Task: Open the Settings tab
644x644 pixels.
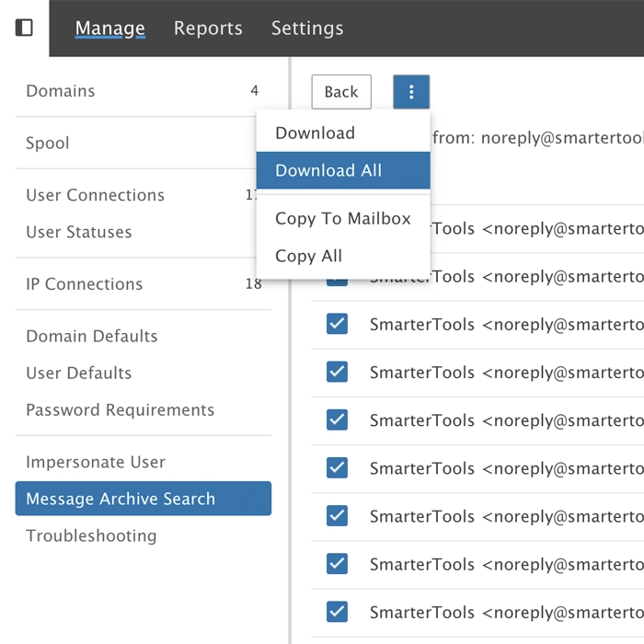Action: coord(307,29)
